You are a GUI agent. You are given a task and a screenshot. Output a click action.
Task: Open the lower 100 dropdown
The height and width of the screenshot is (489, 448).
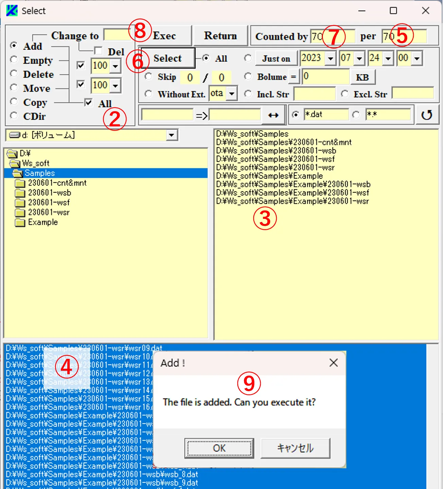click(x=116, y=86)
